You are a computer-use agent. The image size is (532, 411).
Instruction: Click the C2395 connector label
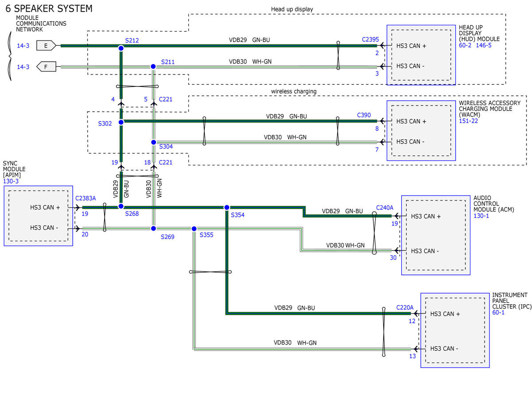pyautogui.click(x=370, y=39)
